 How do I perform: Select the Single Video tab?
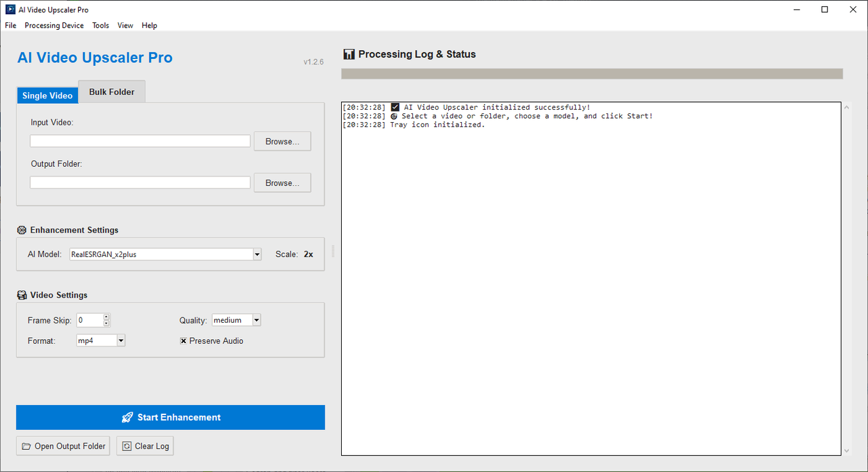(47, 96)
